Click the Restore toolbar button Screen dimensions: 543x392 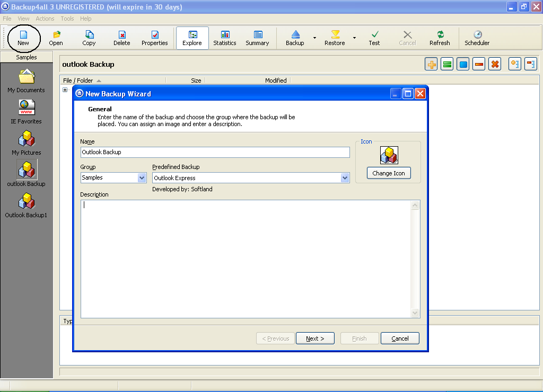pos(335,38)
